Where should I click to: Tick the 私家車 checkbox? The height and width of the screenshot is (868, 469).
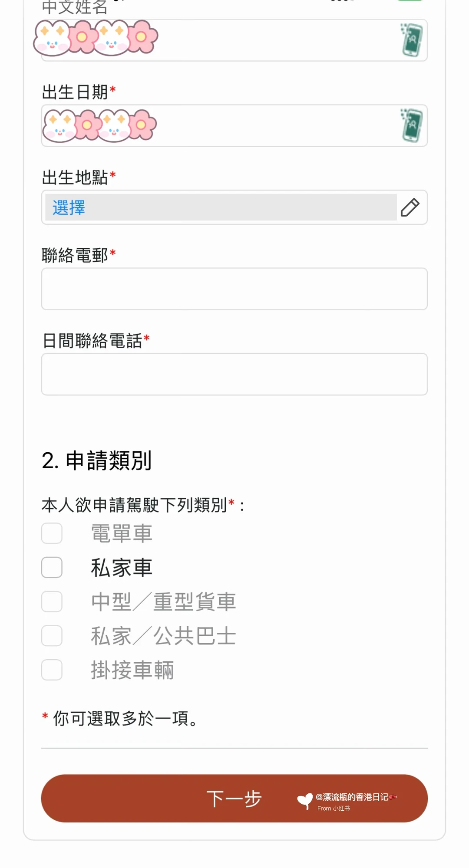coord(52,568)
